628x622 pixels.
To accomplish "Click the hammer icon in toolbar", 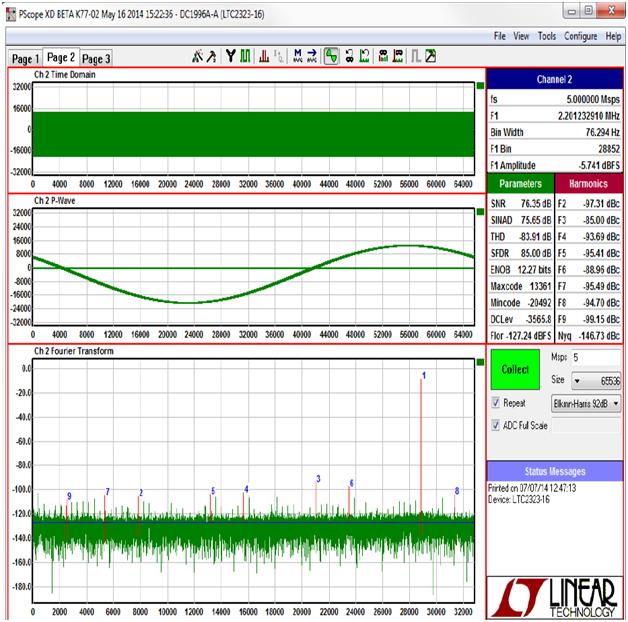I will [211, 57].
